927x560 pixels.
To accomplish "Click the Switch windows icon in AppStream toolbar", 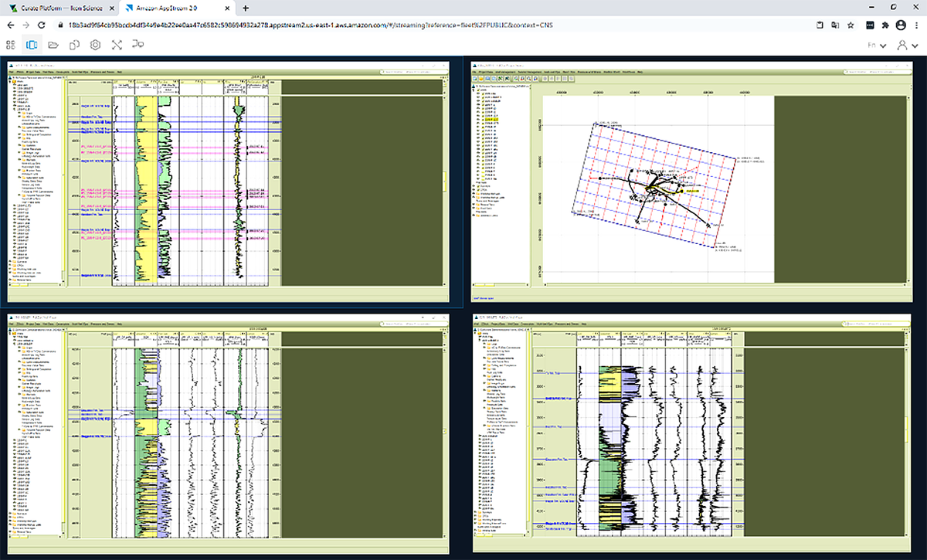I will click(x=32, y=45).
